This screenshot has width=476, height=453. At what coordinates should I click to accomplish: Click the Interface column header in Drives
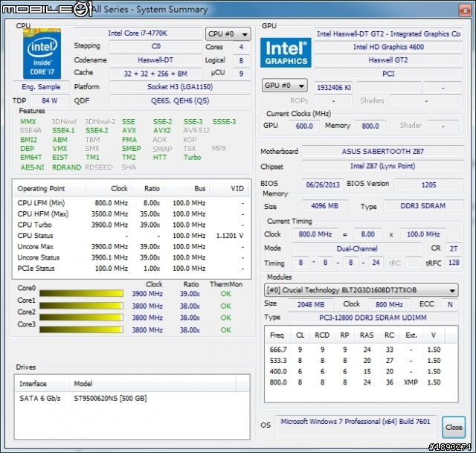(42, 384)
